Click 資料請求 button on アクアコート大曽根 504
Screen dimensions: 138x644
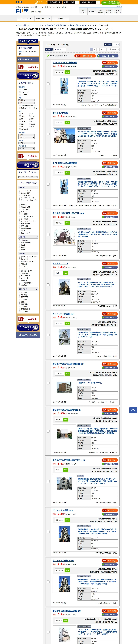point(110,314)
